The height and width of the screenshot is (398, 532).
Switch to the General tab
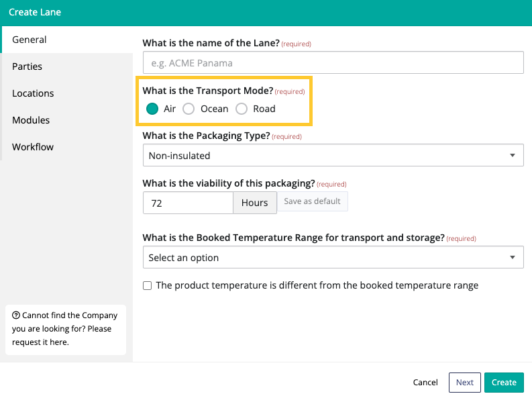[30, 40]
